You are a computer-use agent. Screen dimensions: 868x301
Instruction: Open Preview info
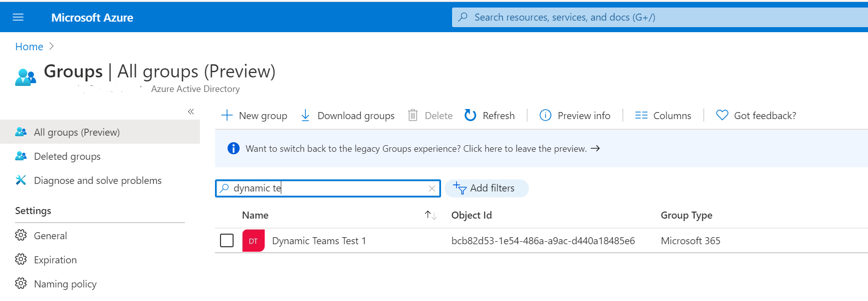point(575,116)
